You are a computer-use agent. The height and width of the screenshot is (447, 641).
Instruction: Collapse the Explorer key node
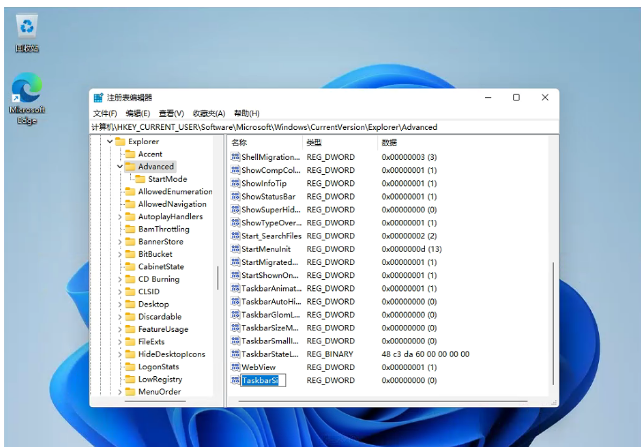point(107,142)
